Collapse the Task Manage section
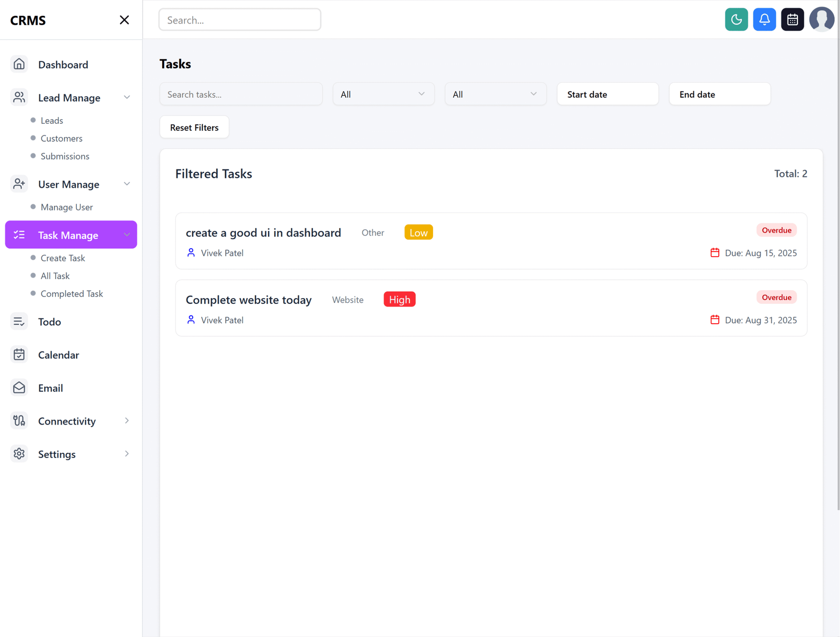Screen dimensions: 840x637 127,235
